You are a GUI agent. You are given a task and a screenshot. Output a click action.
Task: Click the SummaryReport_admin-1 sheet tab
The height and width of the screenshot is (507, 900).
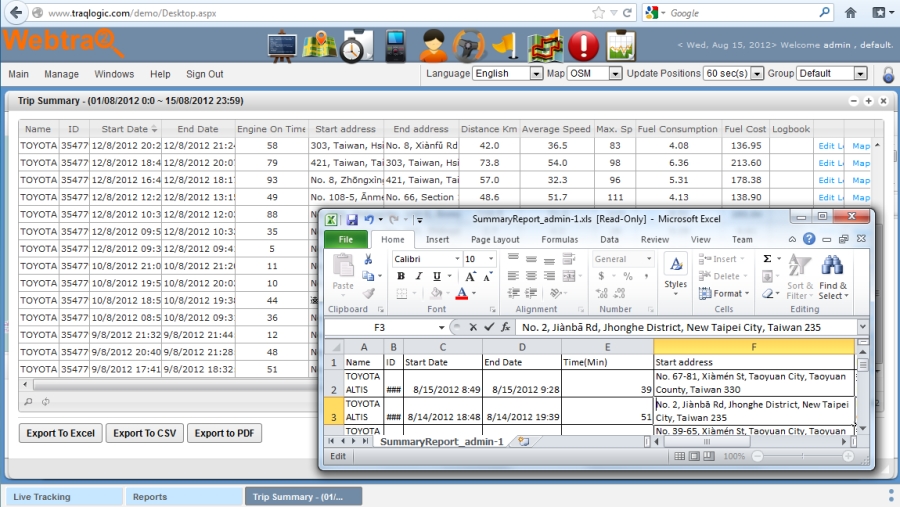441,442
